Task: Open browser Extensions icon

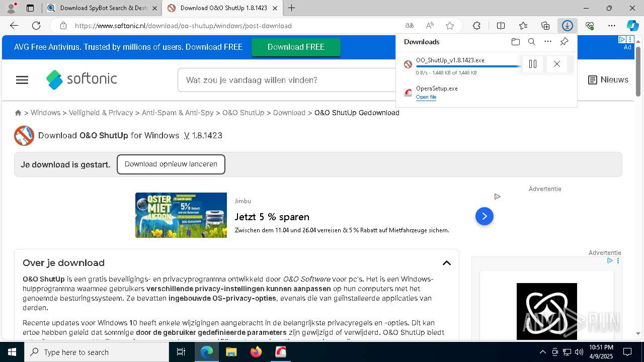Action: [x=476, y=26]
